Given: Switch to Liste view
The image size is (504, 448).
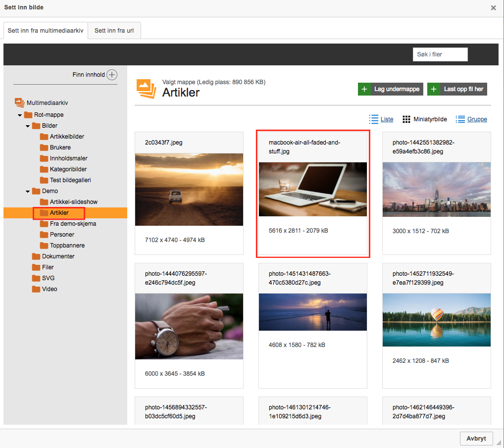Looking at the screenshot, I should click(387, 119).
